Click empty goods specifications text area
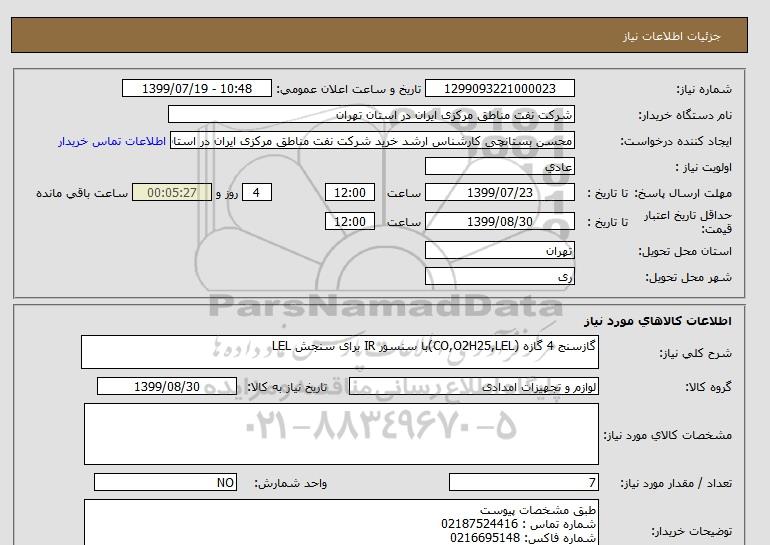This screenshot has height=545, width=770. coord(341,434)
